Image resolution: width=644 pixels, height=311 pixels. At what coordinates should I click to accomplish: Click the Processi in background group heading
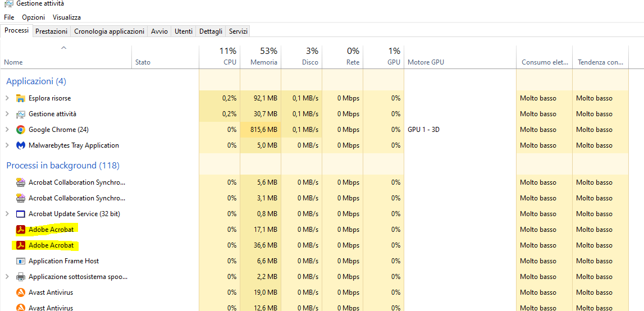(63, 166)
